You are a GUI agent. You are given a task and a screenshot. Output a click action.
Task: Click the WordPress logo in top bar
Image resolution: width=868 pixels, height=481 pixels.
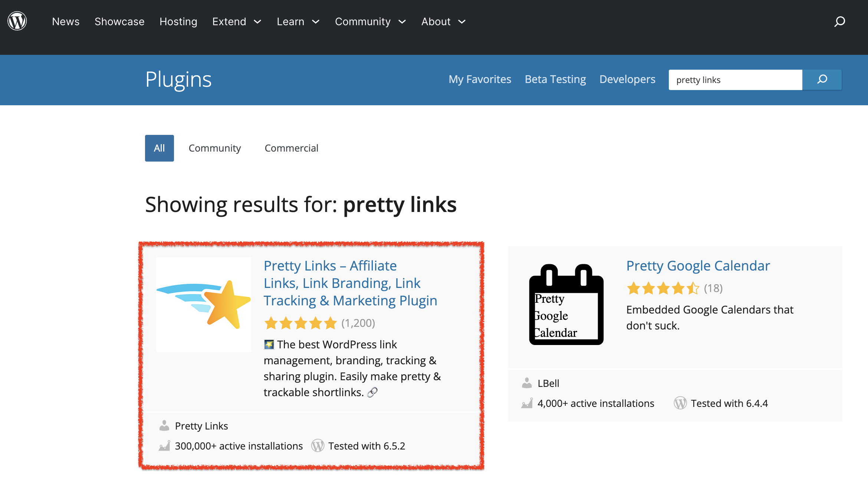[x=17, y=21]
